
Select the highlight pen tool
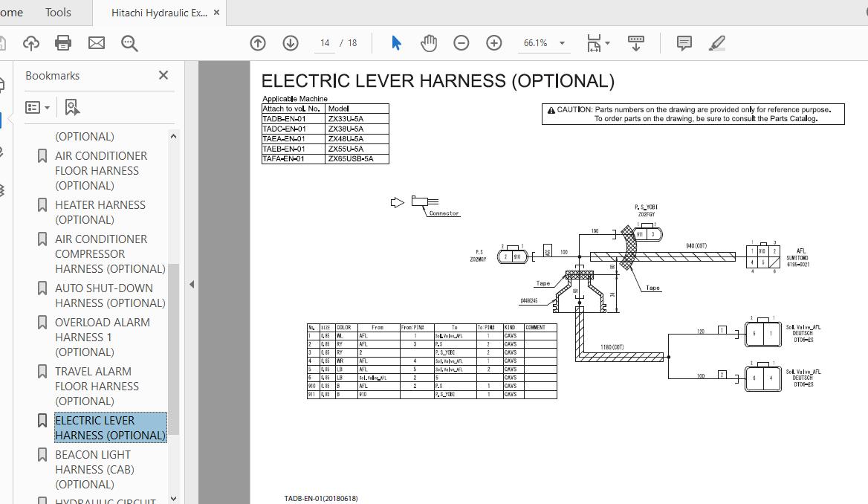[x=717, y=43]
